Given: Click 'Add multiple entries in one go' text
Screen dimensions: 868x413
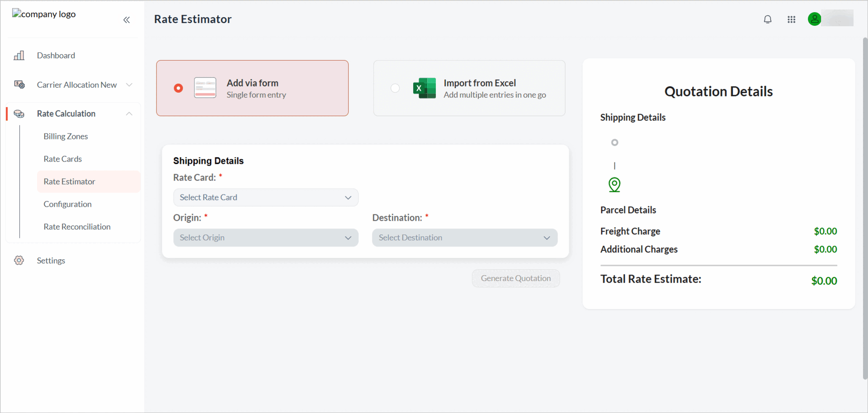Looking at the screenshot, I should pyautogui.click(x=495, y=95).
